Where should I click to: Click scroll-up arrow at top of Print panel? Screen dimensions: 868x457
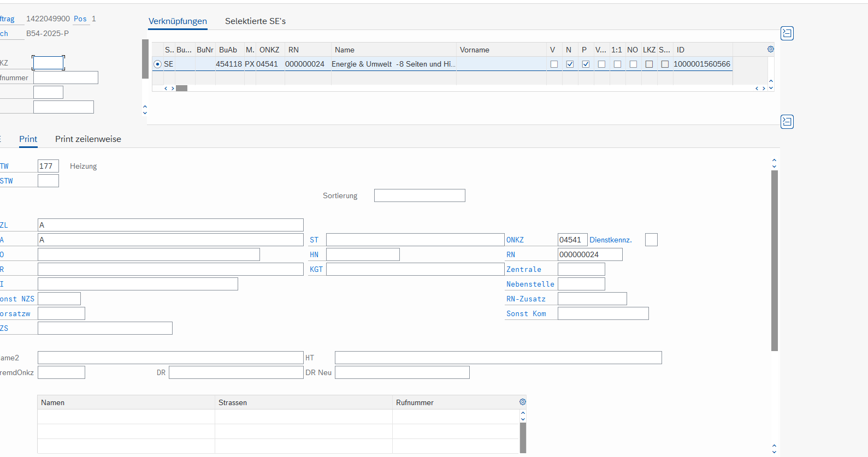tap(774, 161)
